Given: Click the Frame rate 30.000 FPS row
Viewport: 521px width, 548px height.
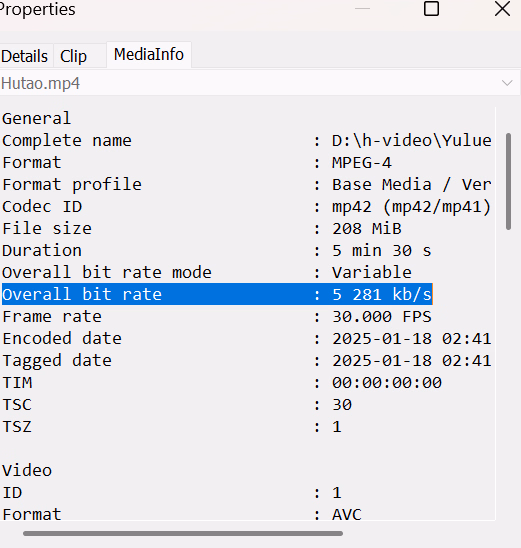Looking at the screenshot, I should click(217, 317).
